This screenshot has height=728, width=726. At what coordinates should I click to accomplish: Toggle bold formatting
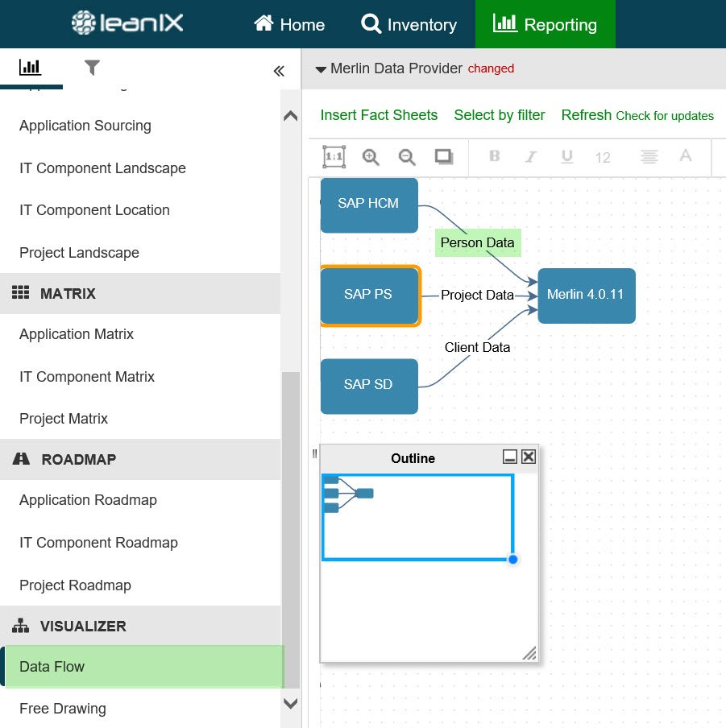(494, 156)
